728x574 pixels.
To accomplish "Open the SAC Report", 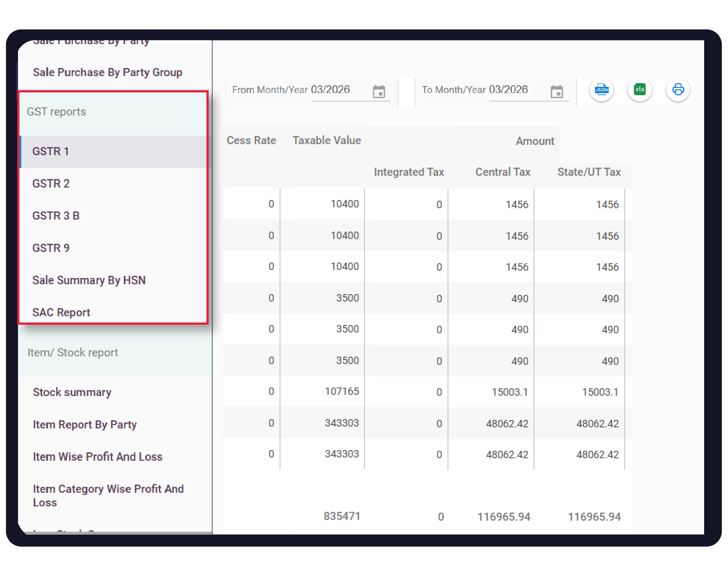I will [x=61, y=313].
